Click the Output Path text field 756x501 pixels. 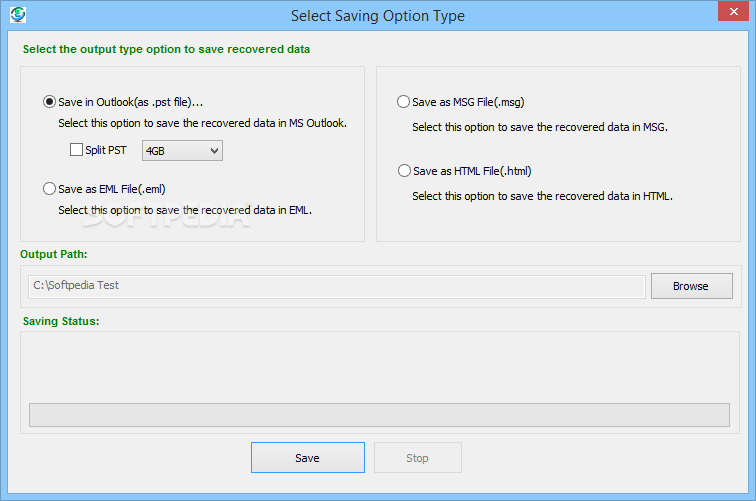coord(337,286)
